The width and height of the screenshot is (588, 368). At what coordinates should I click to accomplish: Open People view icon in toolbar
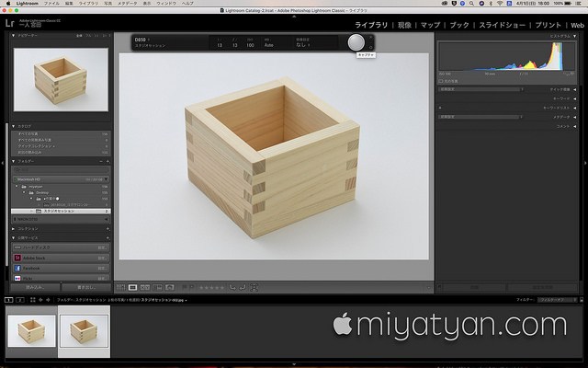click(170, 287)
